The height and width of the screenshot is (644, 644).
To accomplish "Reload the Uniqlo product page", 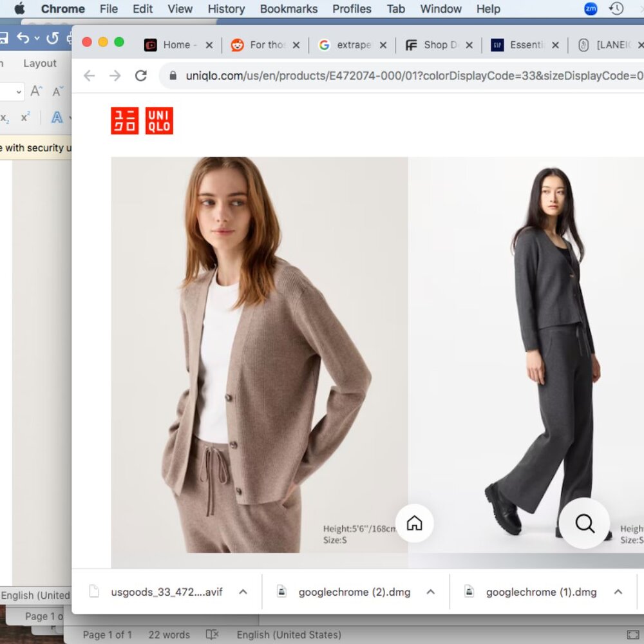I will [141, 76].
